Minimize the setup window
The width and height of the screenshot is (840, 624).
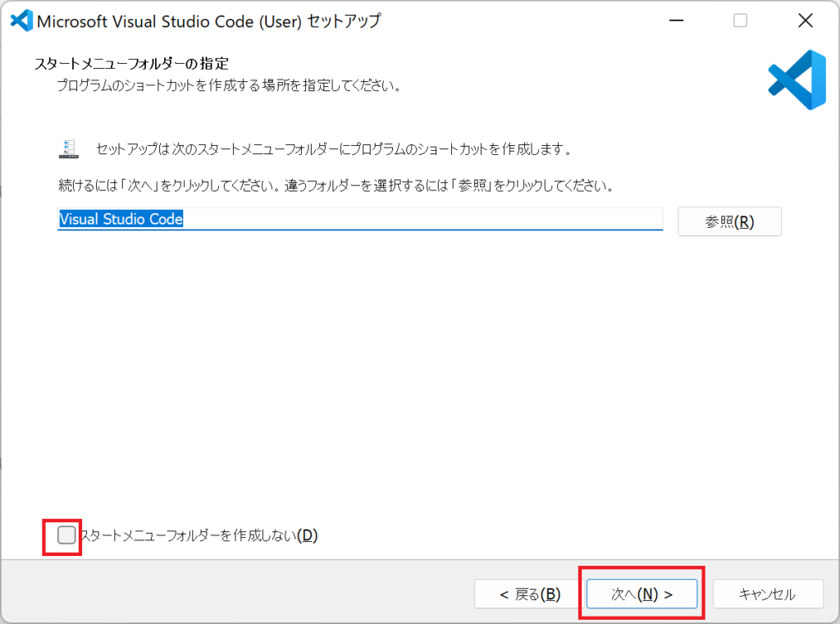[677, 20]
